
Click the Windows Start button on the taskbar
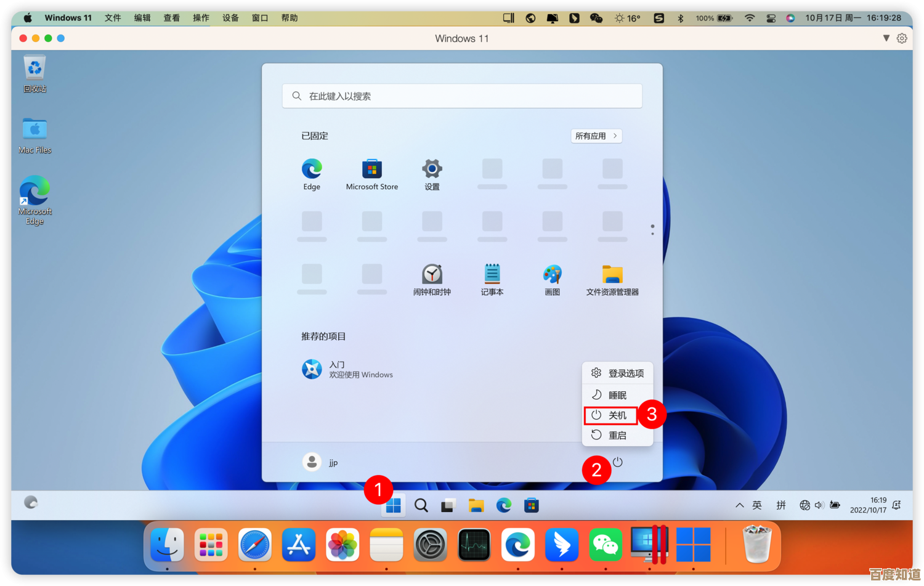point(392,505)
